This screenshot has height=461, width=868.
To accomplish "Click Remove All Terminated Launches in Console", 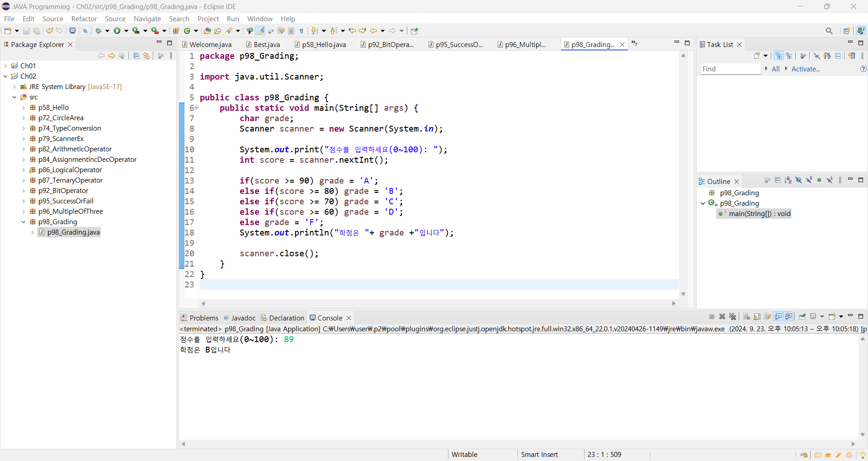I will tap(733, 316).
